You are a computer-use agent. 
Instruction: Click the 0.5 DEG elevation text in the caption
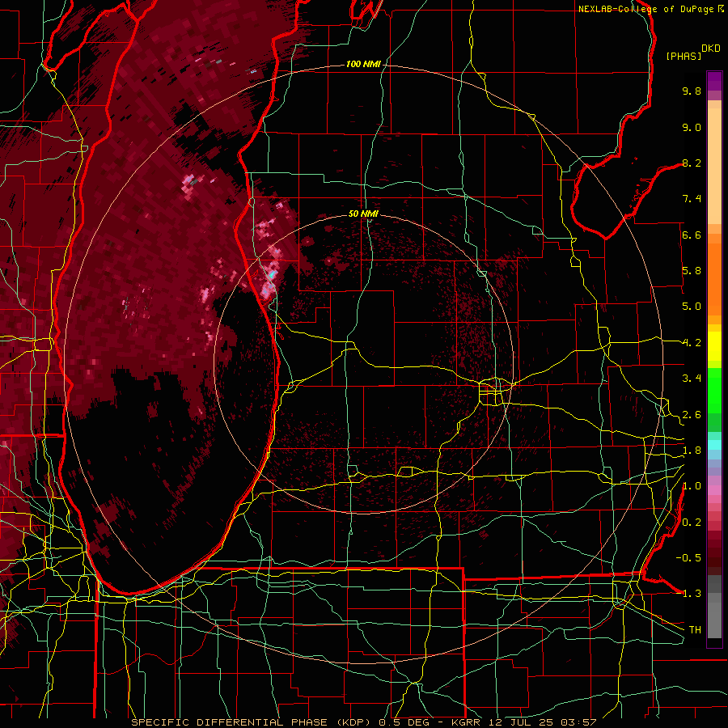pos(404,722)
